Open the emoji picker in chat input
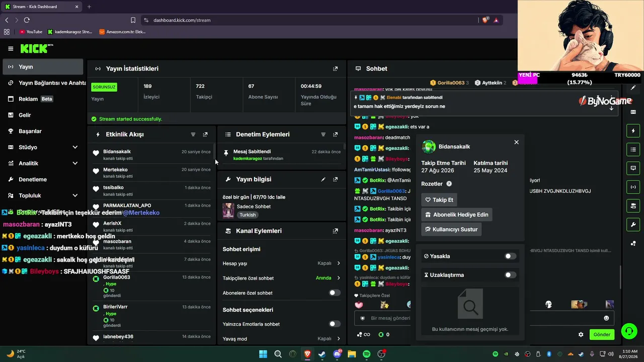This screenshot has height=362, width=644. [606, 318]
